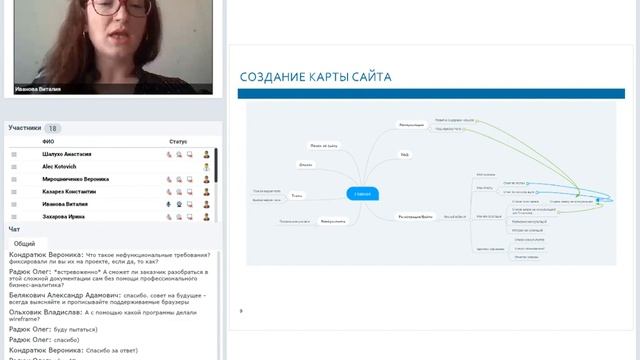Click Ольховик Владислав's wireframe question
The width and height of the screenshot is (640, 360).
[x=103, y=316]
